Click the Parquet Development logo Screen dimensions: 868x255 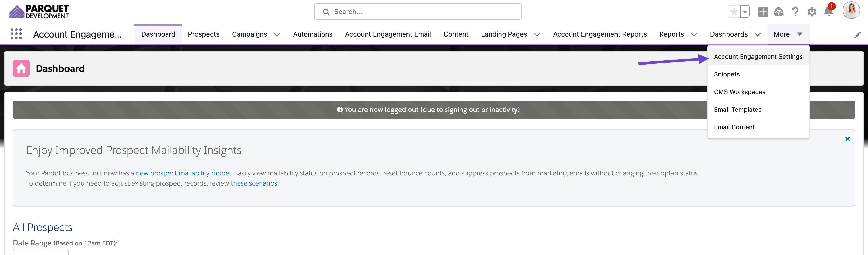39,11
